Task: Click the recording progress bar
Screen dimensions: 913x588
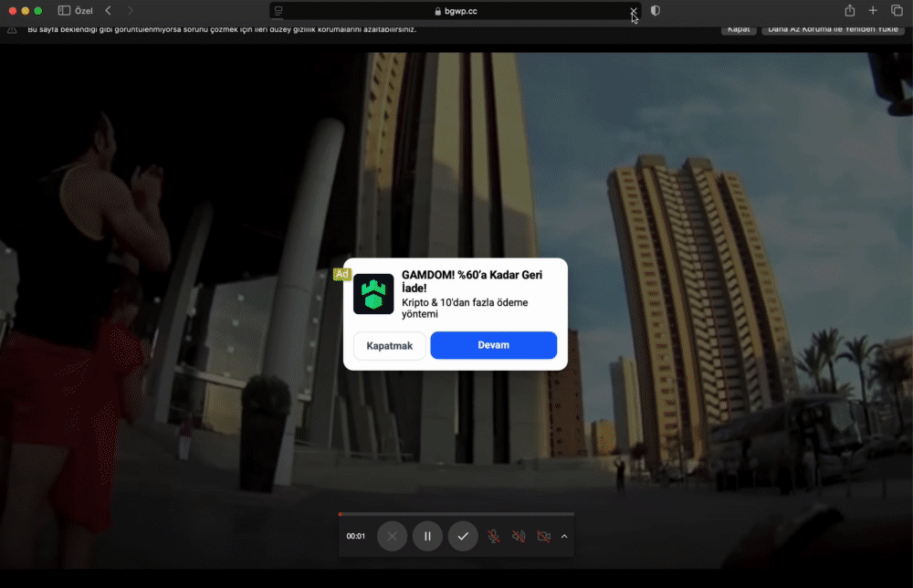Action: (456, 514)
